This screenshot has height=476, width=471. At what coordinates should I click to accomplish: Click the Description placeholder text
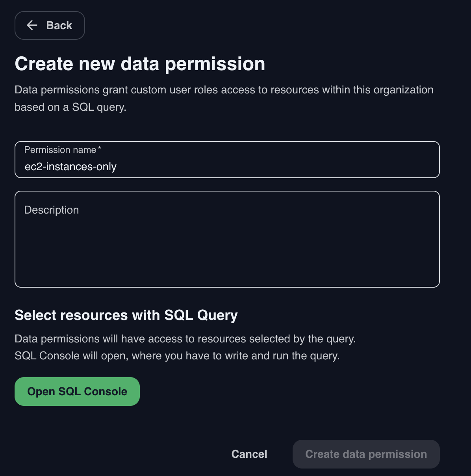(52, 210)
